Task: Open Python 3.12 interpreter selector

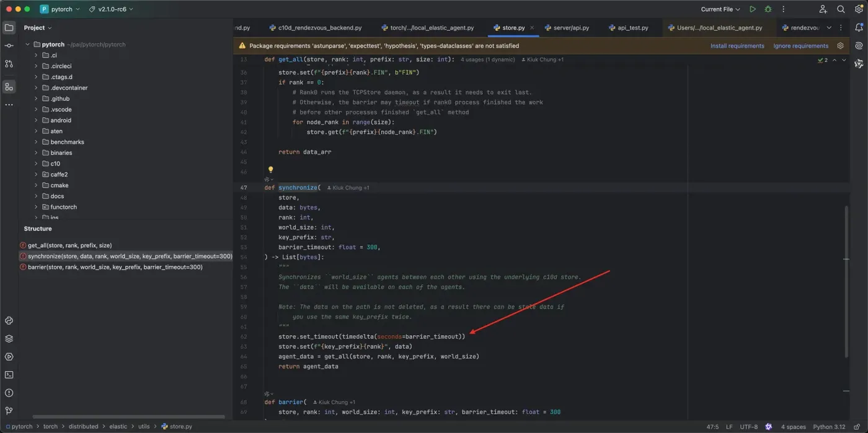Action: pos(829,426)
